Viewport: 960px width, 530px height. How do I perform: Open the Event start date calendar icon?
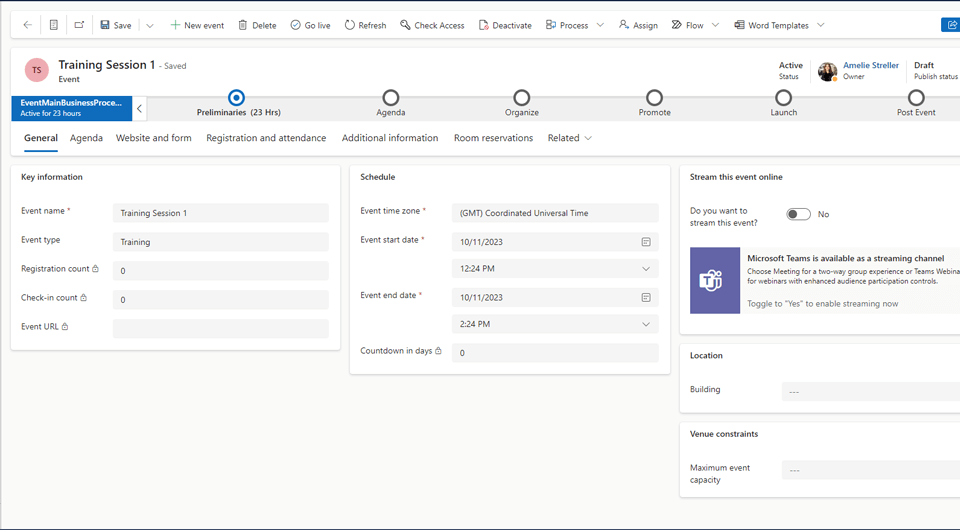click(646, 242)
